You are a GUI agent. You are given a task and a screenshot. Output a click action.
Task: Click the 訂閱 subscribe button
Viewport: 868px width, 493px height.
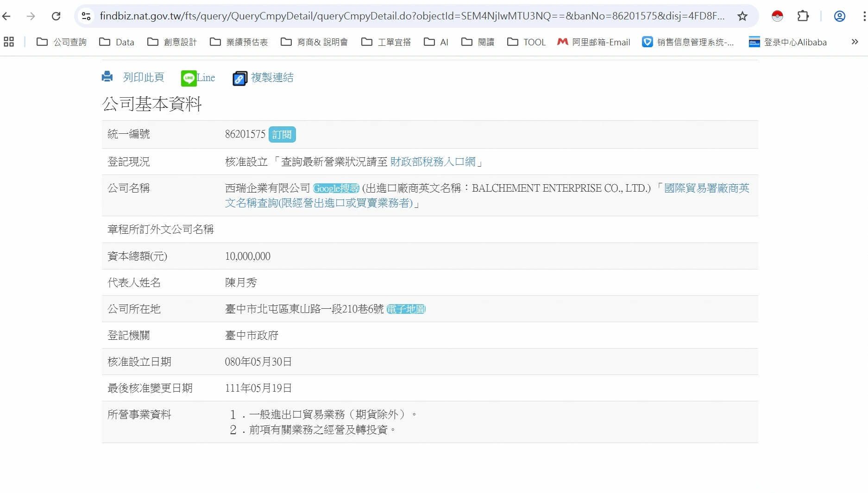pyautogui.click(x=282, y=135)
